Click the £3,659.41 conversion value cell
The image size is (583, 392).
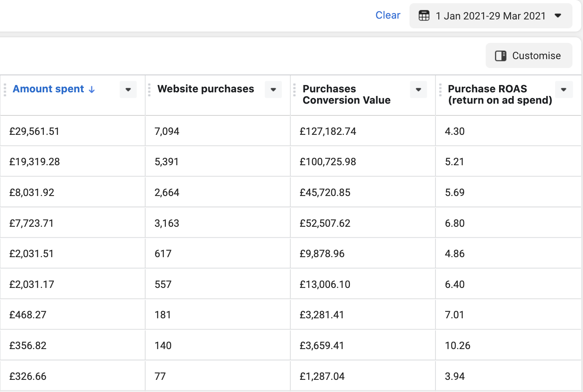363,345
